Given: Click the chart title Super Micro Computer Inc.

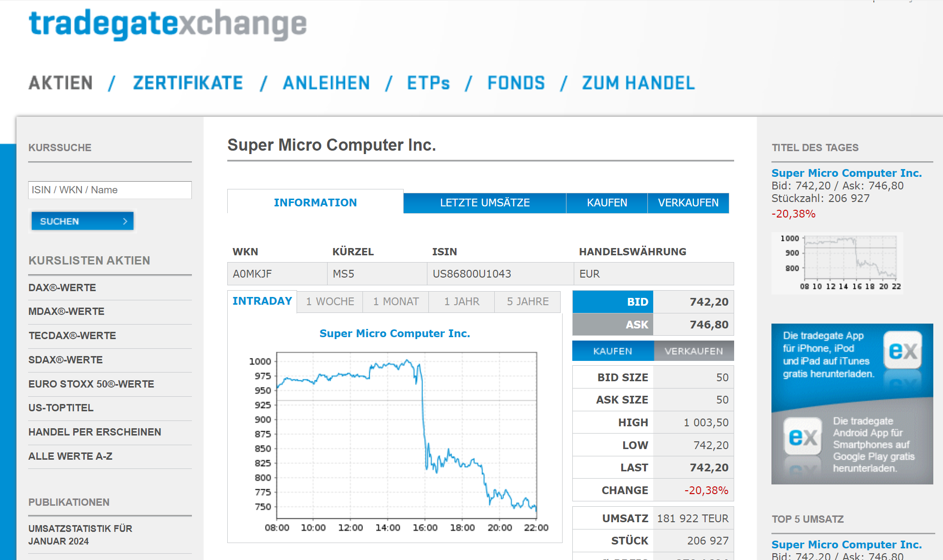Looking at the screenshot, I should click(x=395, y=333).
